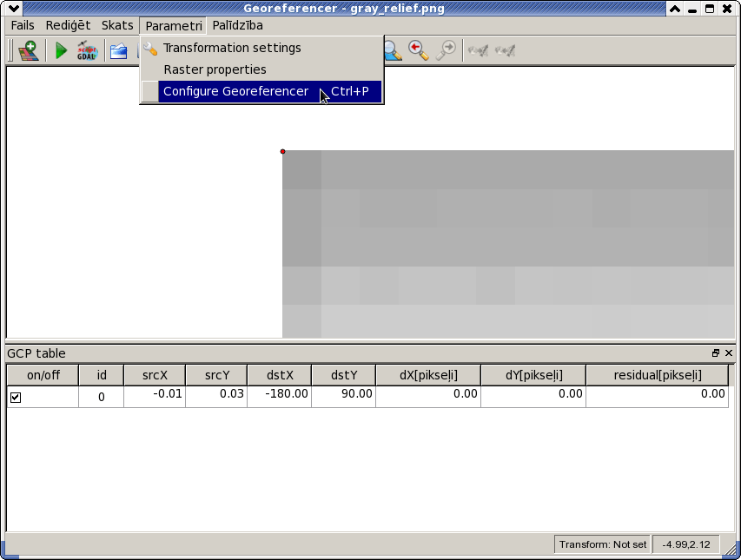
Task: Click the Open raster icon
Action: click(29, 50)
